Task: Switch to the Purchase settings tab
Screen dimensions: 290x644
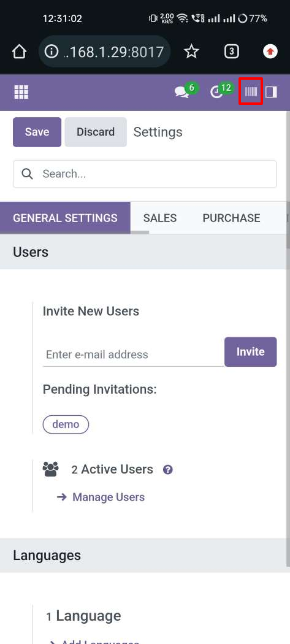Action: [x=231, y=218]
